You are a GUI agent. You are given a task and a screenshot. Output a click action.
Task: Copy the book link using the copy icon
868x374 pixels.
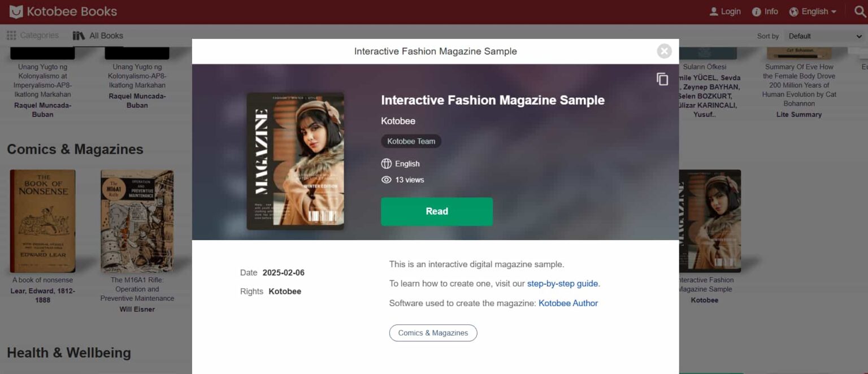click(x=661, y=79)
